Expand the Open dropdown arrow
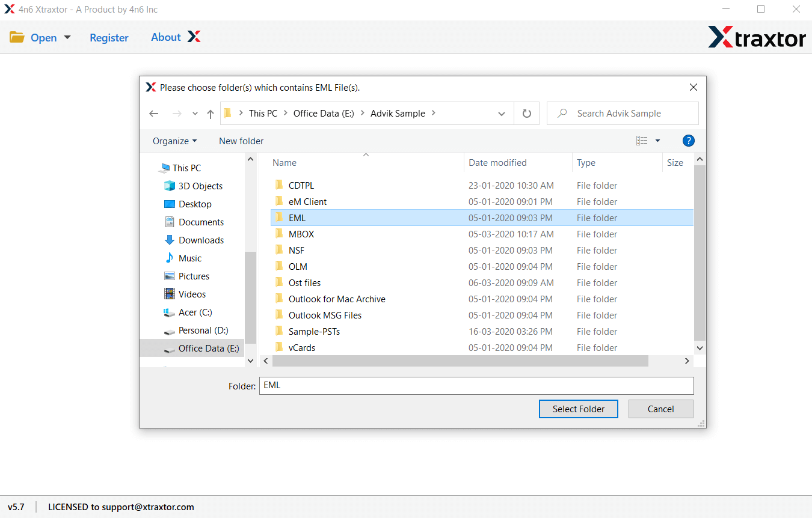Image resolution: width=812 pixels, height=518 pixels. pos(67,37)
